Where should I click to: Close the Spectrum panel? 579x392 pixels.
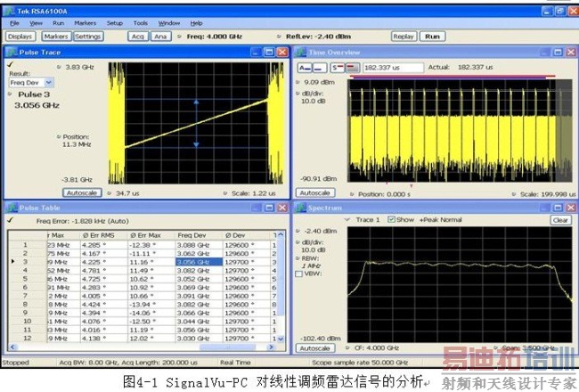point(570,208)
